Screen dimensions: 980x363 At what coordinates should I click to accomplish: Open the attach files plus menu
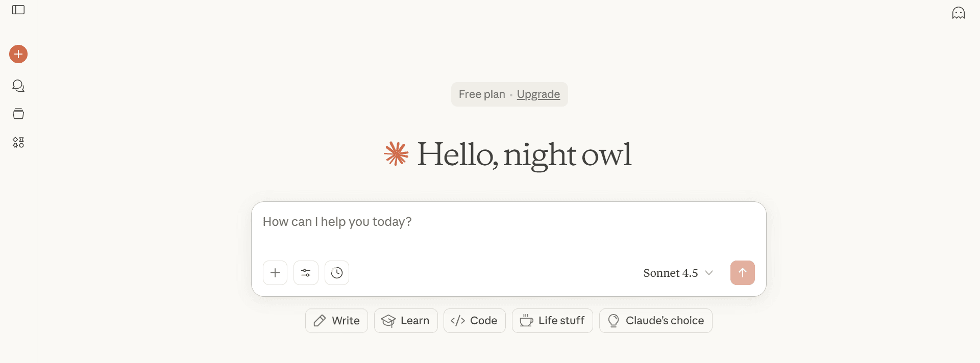click(x=275, y=273)
